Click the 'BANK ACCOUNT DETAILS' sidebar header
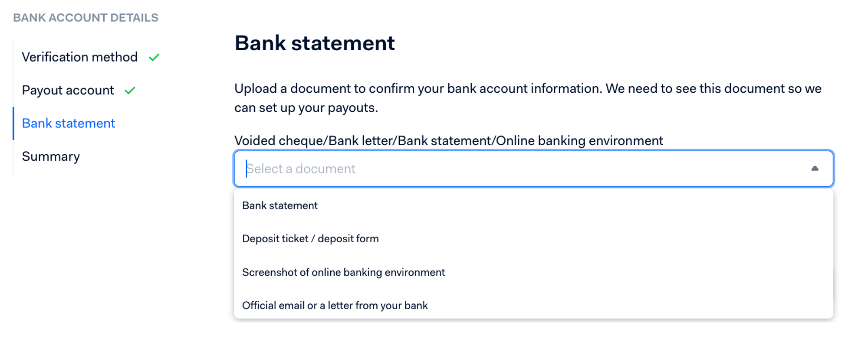This screenshot has height=358, width=868. [x=85, y=18]
